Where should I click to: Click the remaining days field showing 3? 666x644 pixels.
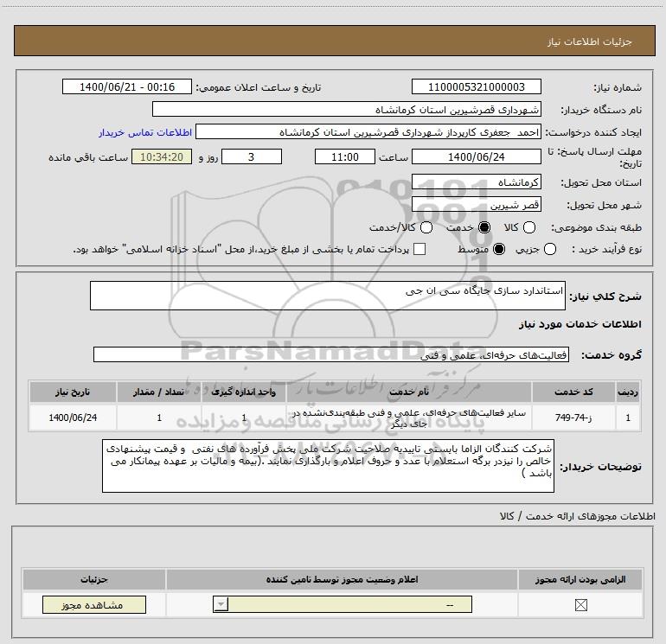pos(252,156)
